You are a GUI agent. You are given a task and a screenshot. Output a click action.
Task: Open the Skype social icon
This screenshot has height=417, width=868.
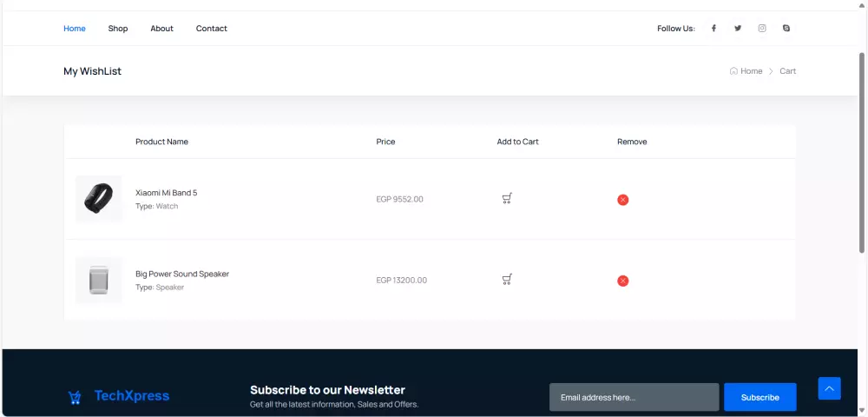click(786, 29)
